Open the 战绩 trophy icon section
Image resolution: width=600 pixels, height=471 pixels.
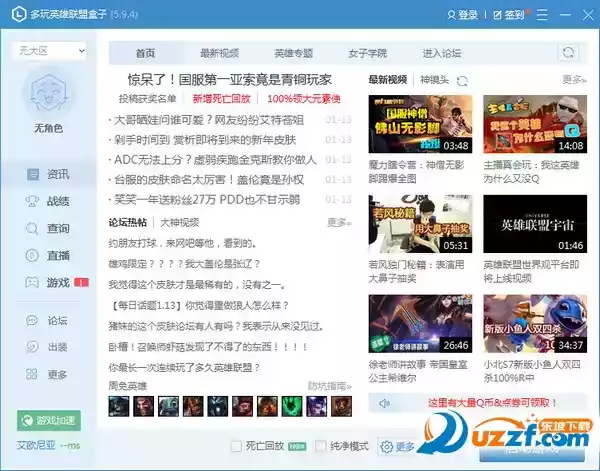pos(32,201)
